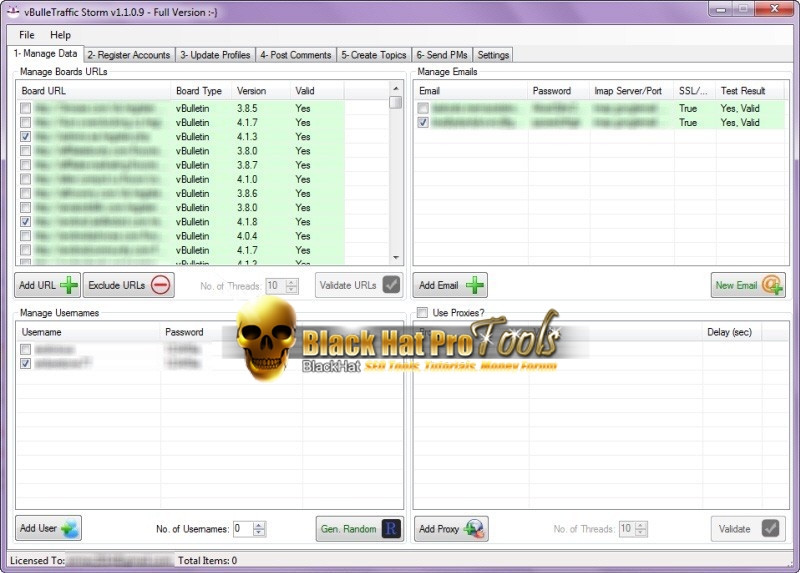
Task: Click Delay (sec) column header
Action: pyautogui.click(x=731, y=332)
